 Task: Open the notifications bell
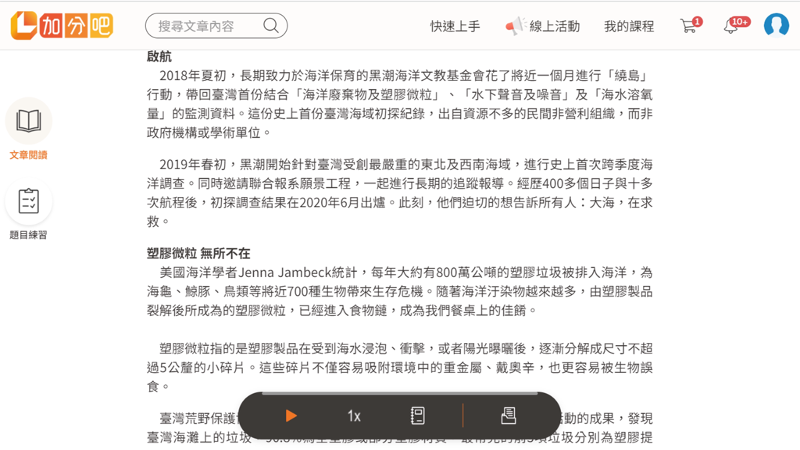point(731,26)
